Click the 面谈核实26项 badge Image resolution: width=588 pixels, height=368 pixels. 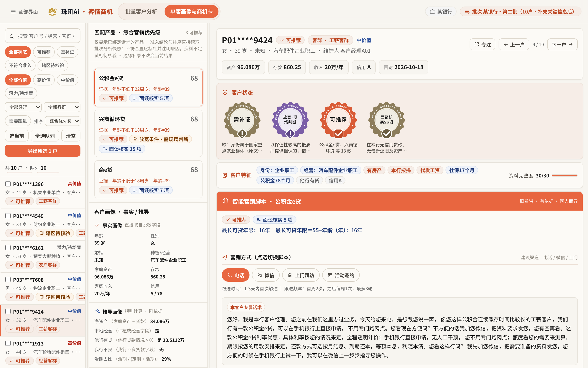[386, 120]
